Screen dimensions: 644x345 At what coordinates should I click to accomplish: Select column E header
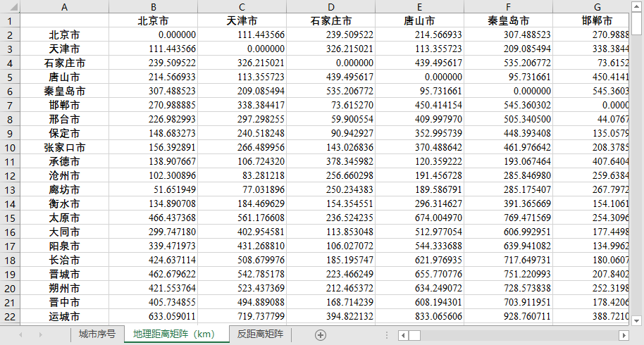tap(419, 7)
